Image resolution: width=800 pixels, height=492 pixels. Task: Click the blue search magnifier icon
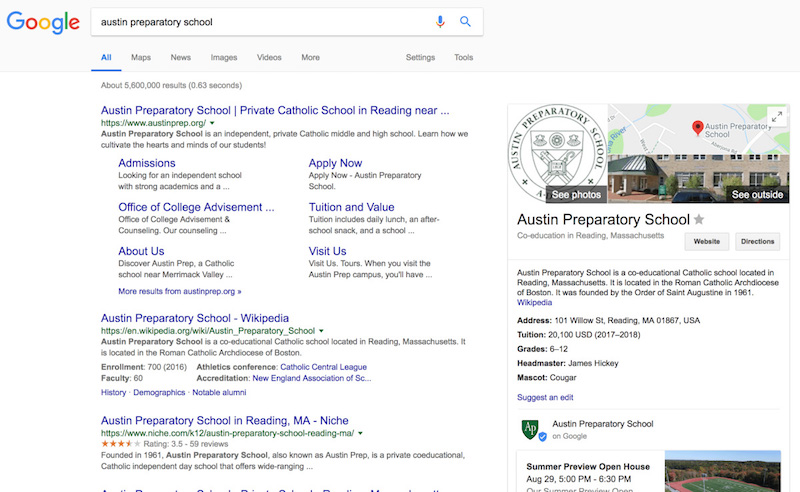[x=465, y=22]
